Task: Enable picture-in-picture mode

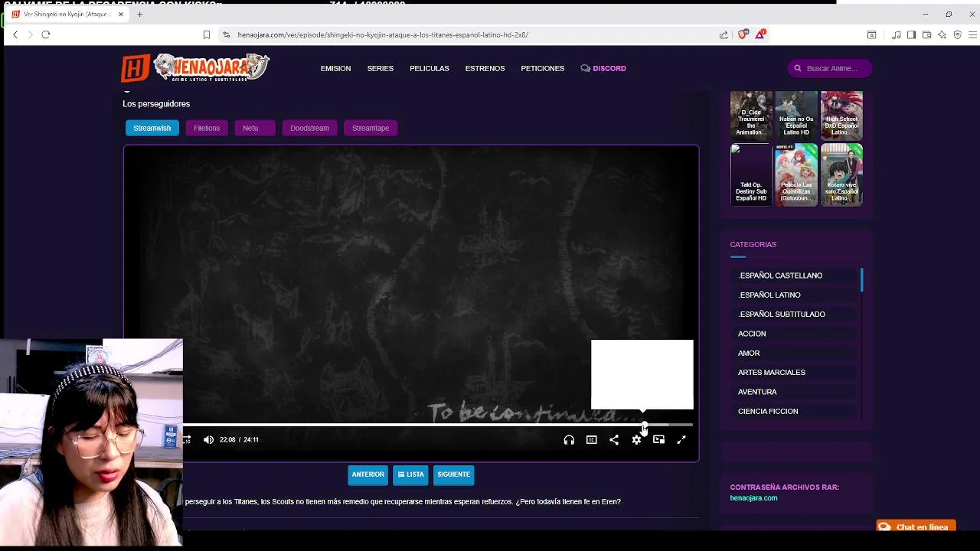Action: (x=658, y=440)
